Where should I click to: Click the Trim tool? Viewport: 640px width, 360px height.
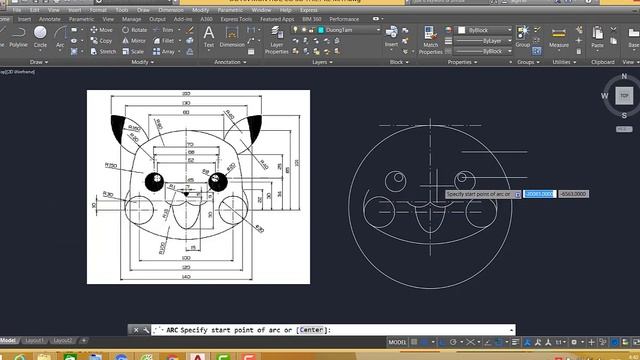point(163,30)
